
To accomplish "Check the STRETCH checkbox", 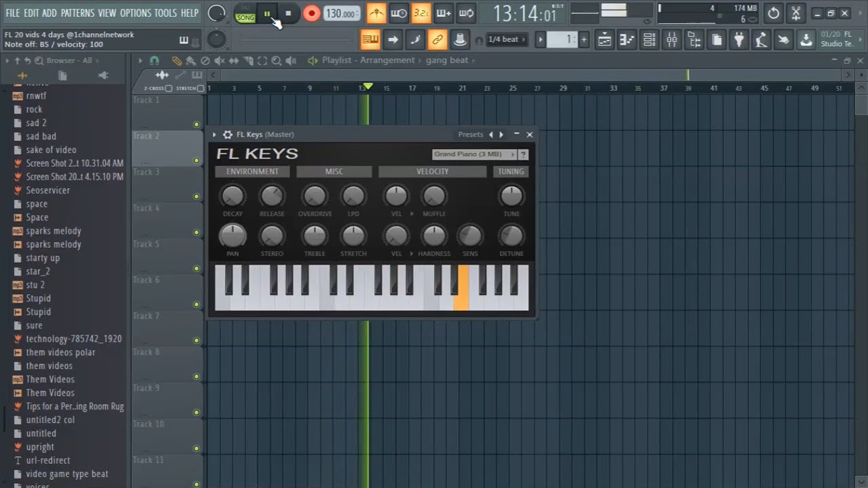I will point(201,88).
